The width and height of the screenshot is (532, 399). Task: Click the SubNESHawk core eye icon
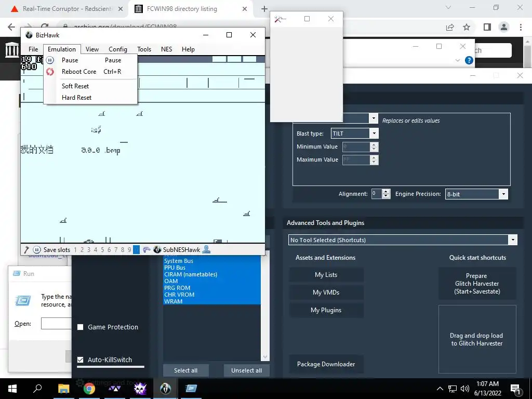click(157, 250)
